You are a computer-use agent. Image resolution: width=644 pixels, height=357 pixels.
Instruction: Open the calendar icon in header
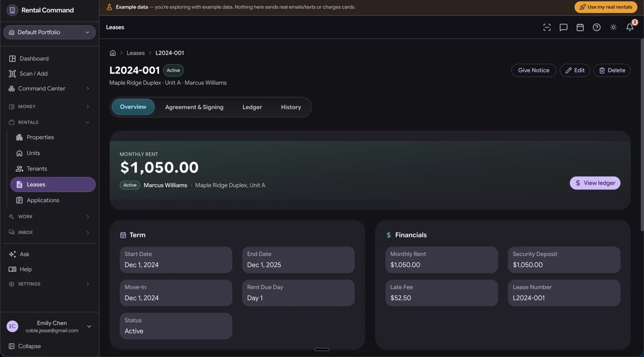580,27
